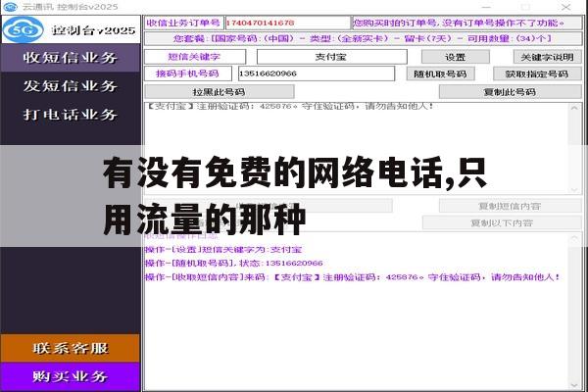This screenshot has height=392, width=588.
Task: Click the 接码手机号码 number field
Action: coord(317,73)
